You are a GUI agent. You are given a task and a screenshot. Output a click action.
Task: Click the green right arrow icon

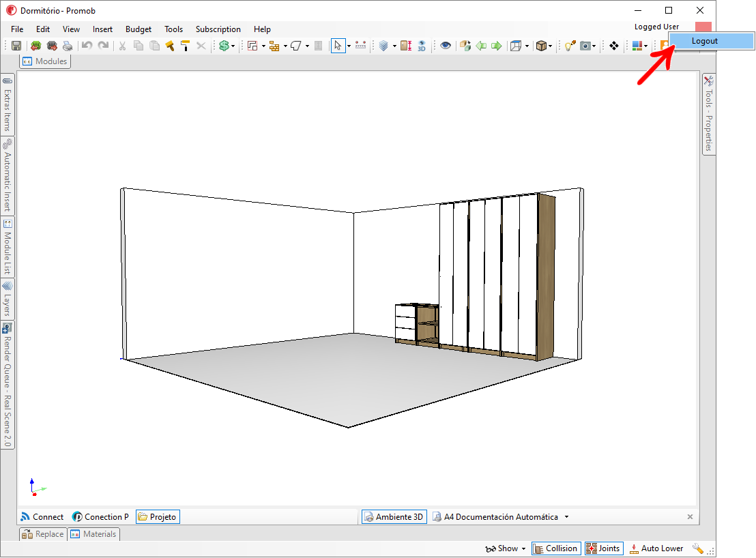point(497,46)
